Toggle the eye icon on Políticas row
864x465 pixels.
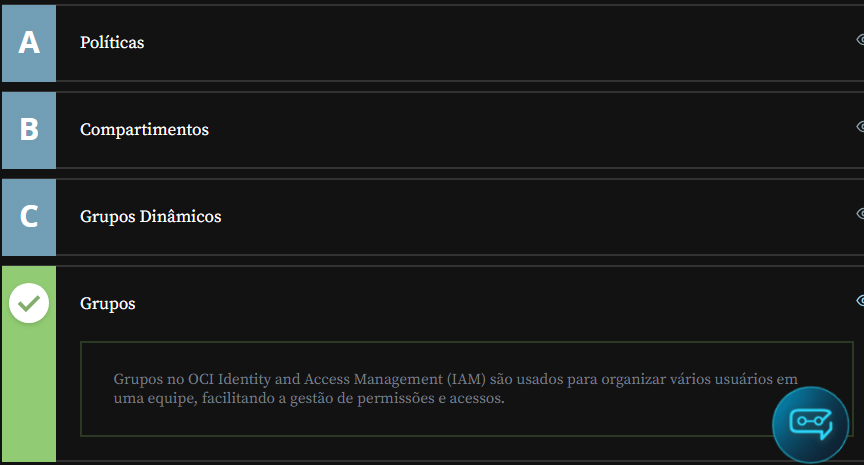860,40
